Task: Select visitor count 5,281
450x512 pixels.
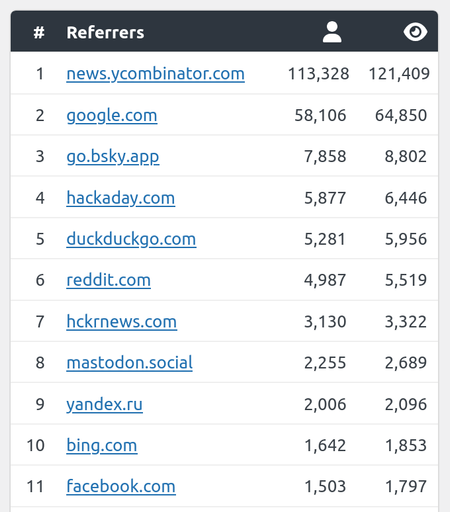Action: coord(325,239)
